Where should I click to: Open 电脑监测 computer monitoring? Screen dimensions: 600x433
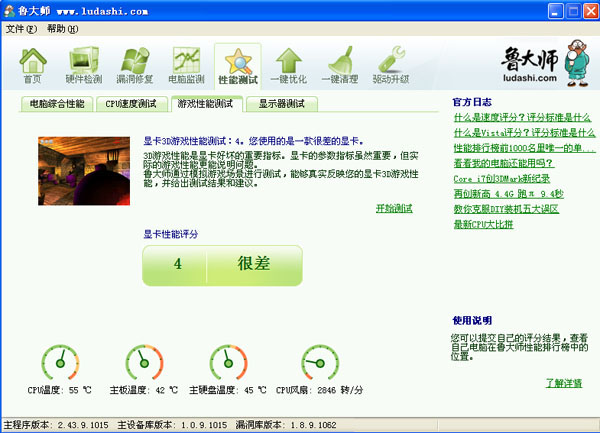click(186, 66)
